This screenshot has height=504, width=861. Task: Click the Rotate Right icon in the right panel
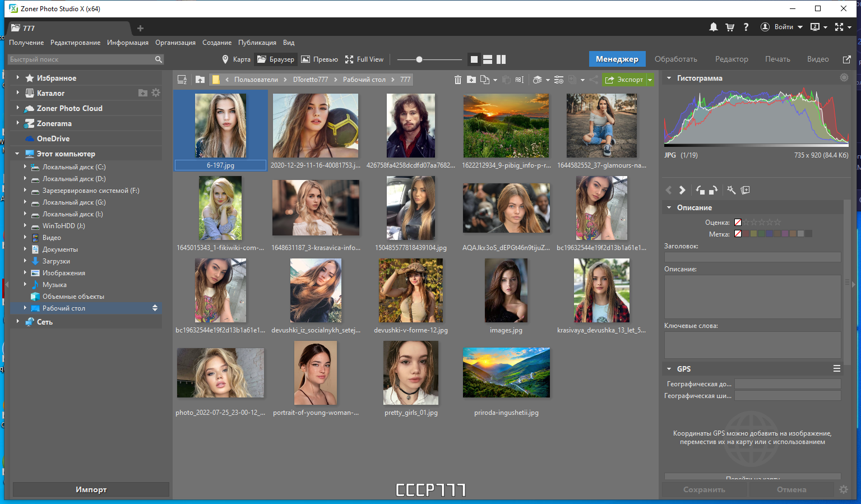(x=713, y=190)
